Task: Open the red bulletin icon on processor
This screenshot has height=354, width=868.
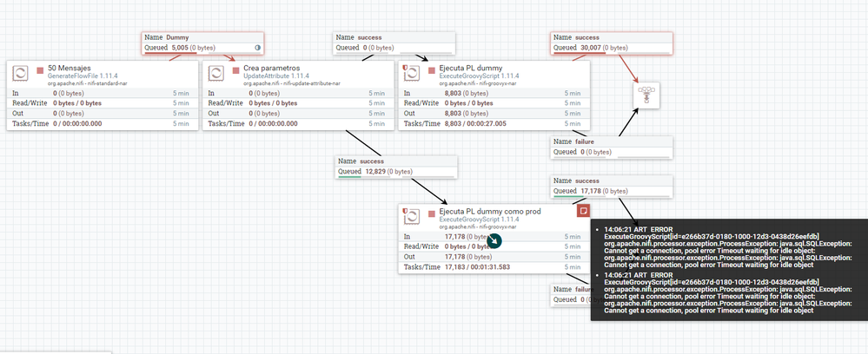Action: click(583, 211)
